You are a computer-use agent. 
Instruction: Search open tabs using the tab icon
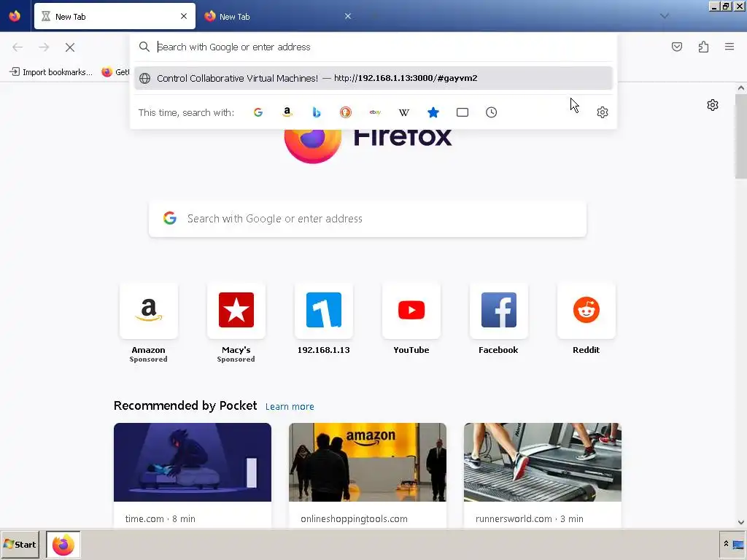(462, 112)
